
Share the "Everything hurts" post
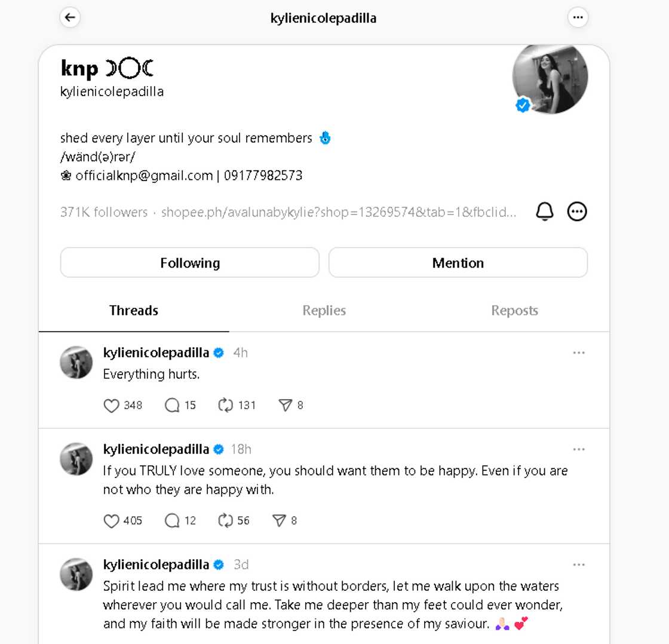point(286,405)
